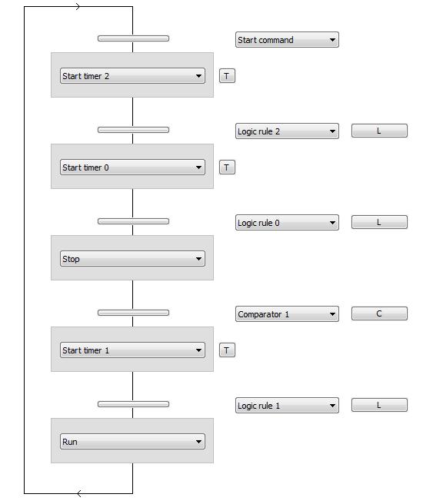
Task: Click the L button beside Logic rule 1
Action: tap(379, 405)
